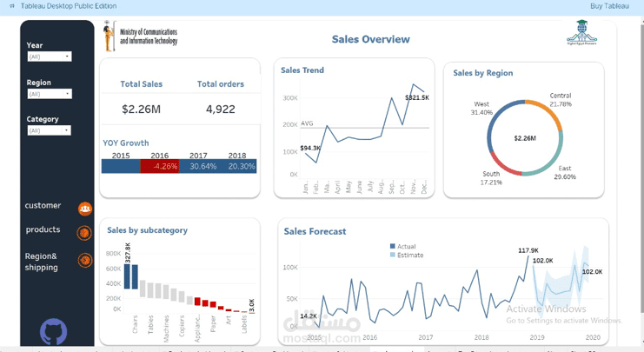Click the Ministry of Communications logo

[141, 37]
